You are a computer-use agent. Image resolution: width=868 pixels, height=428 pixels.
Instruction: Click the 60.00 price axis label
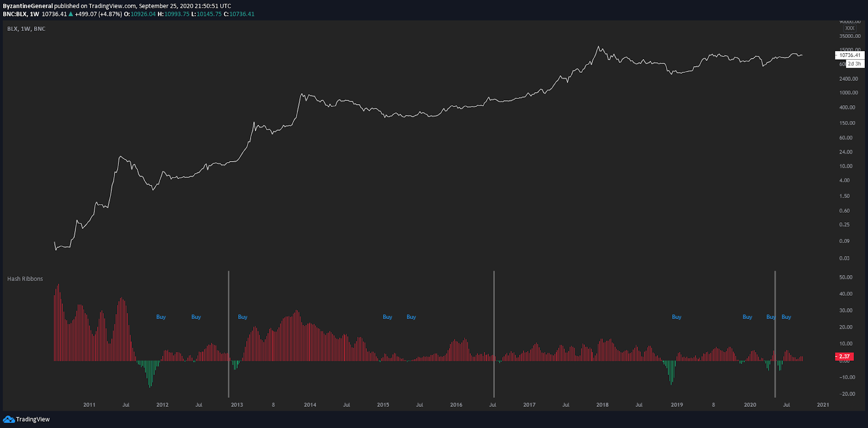click(x=846, y=138)
